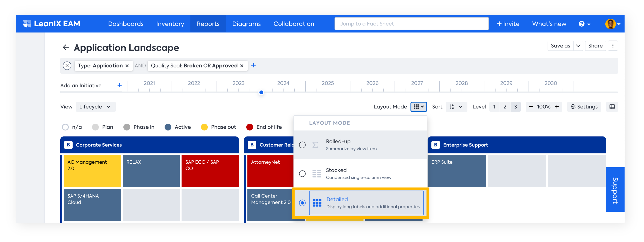Click the Save as button

(x=560, y=46)
